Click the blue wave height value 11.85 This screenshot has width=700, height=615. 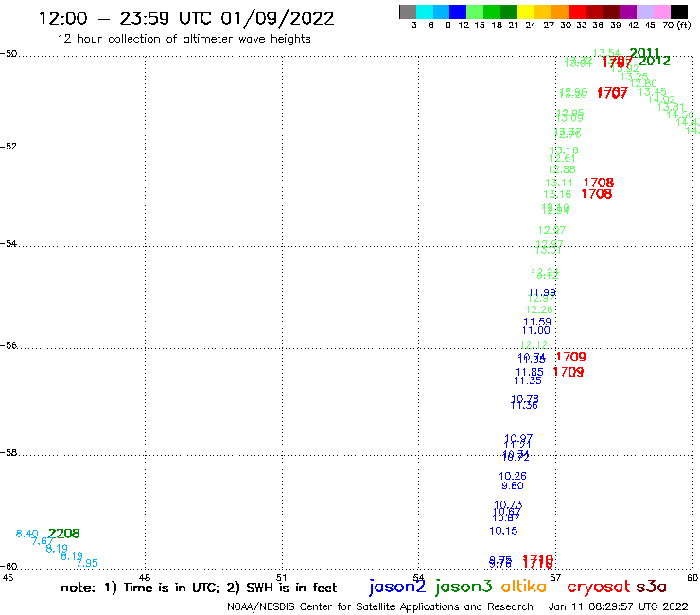[x=530, y=372]
